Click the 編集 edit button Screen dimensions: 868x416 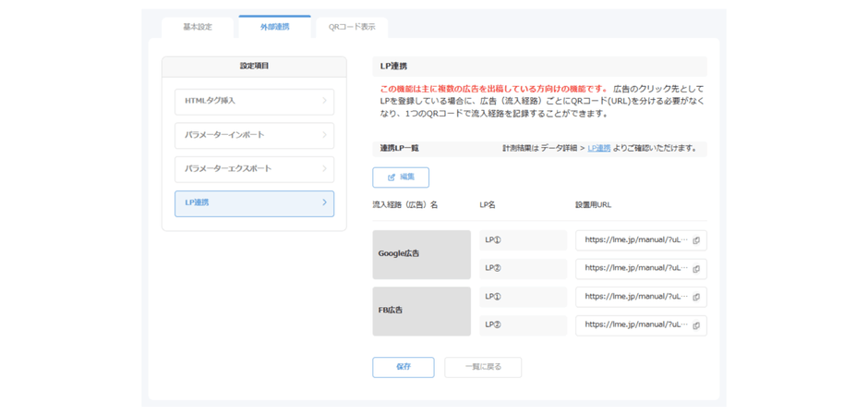[x=401, y=177]
